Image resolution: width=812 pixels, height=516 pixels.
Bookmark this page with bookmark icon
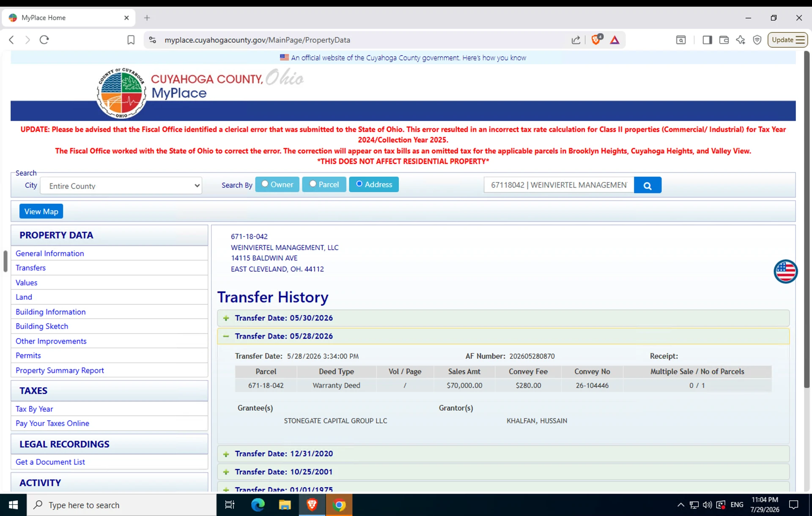pyautogui.click(x=131, y=40)
